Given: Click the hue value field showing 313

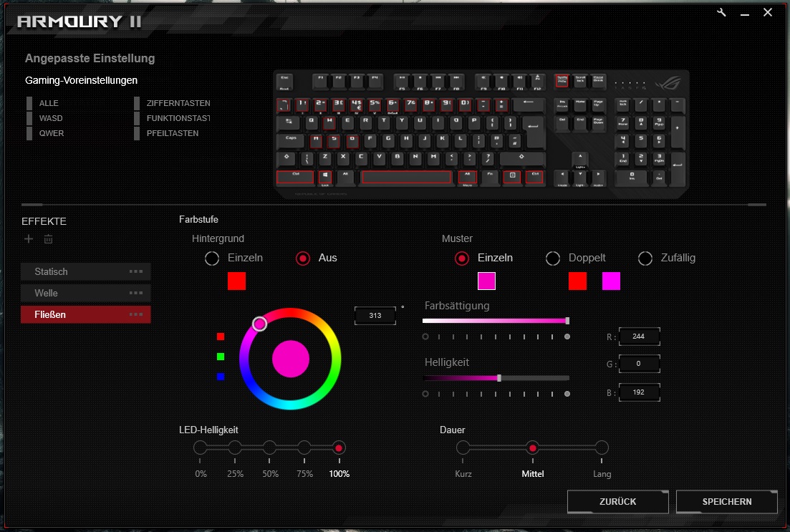Looking at the screenshot, I should [375, 315].
